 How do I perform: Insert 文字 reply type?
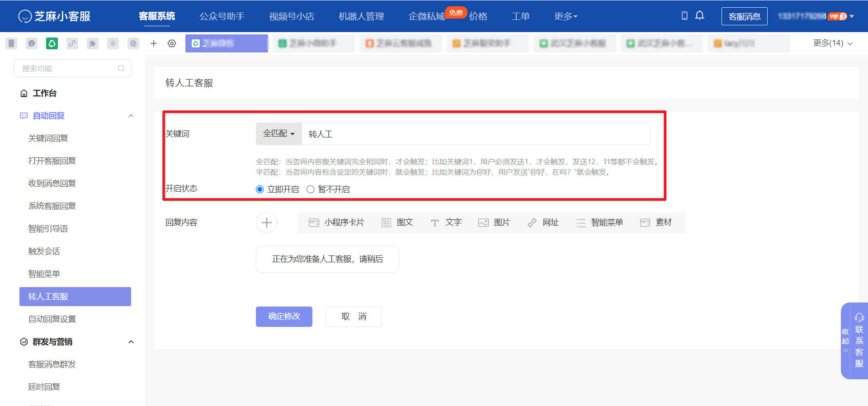(x=446, y=222)
